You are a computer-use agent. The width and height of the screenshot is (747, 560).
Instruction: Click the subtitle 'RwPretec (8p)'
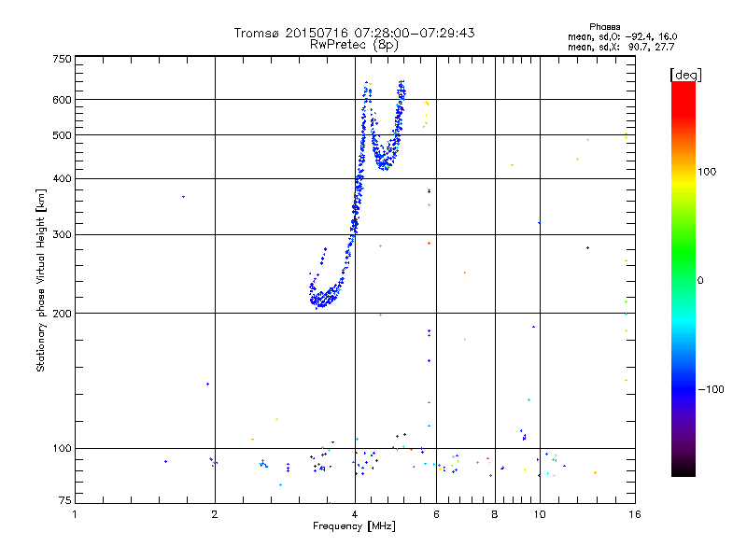(354, 45)
